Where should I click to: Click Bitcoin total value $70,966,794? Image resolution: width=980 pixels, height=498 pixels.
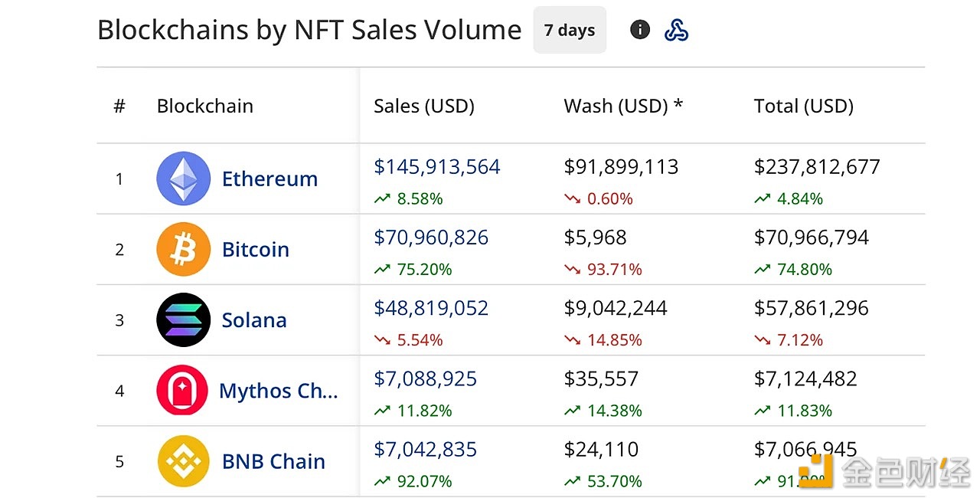point(812,238)
